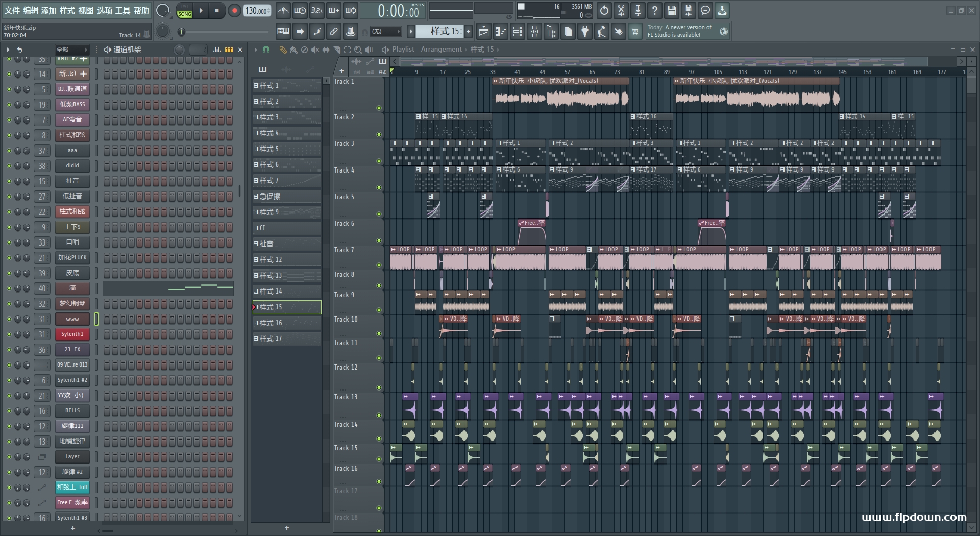The width and height of the screenshot is (980, 536).
Task: Open the Playlist view icon
Action: 483,32
